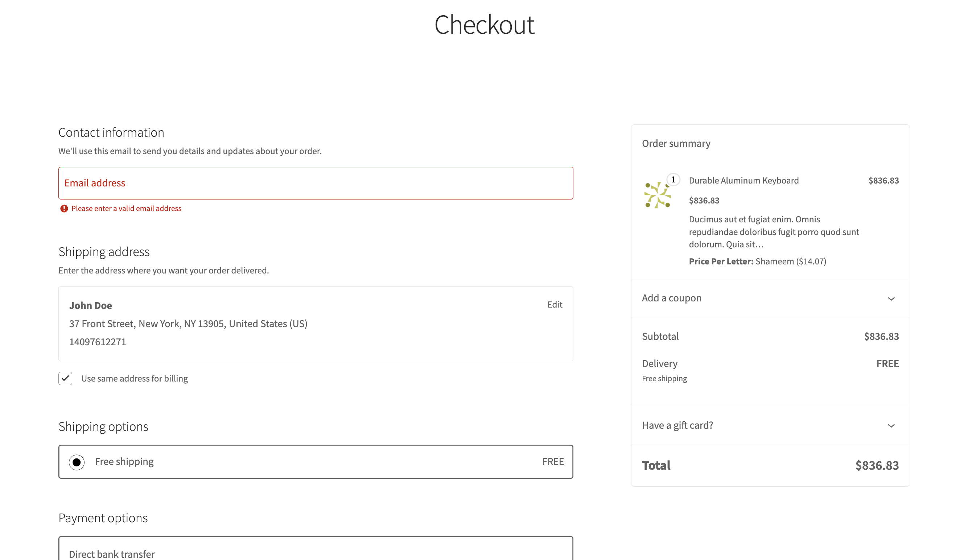Click the Durable Aluminum Keyboard product thumbnail

click(658, 195)
